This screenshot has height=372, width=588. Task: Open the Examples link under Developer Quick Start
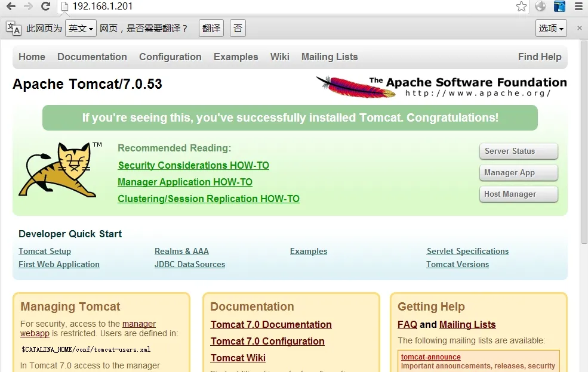309,252
